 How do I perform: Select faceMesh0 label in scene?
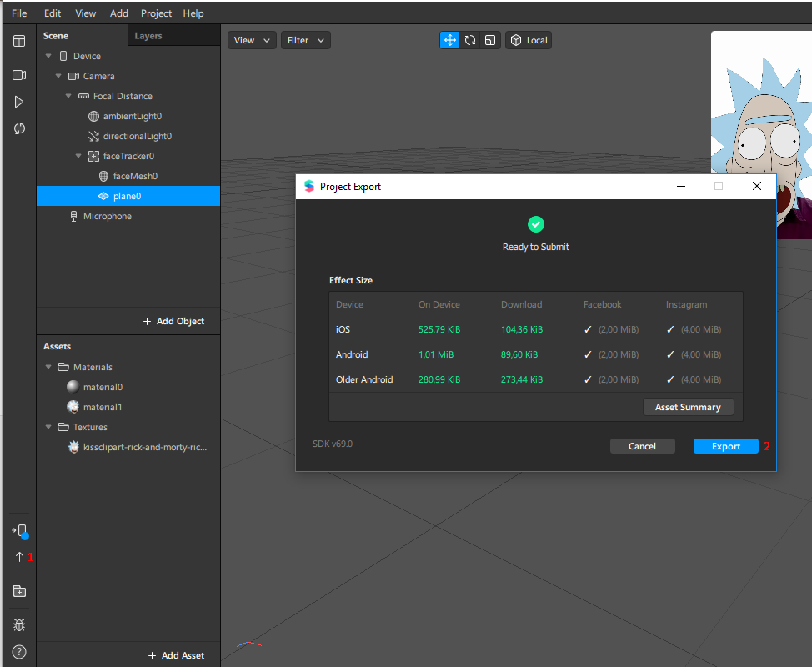click(x=135, y=176)
